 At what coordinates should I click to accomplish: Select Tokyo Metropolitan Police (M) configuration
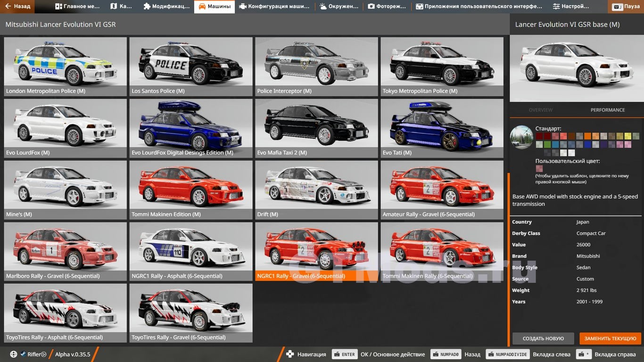click(x=442, y=66)
